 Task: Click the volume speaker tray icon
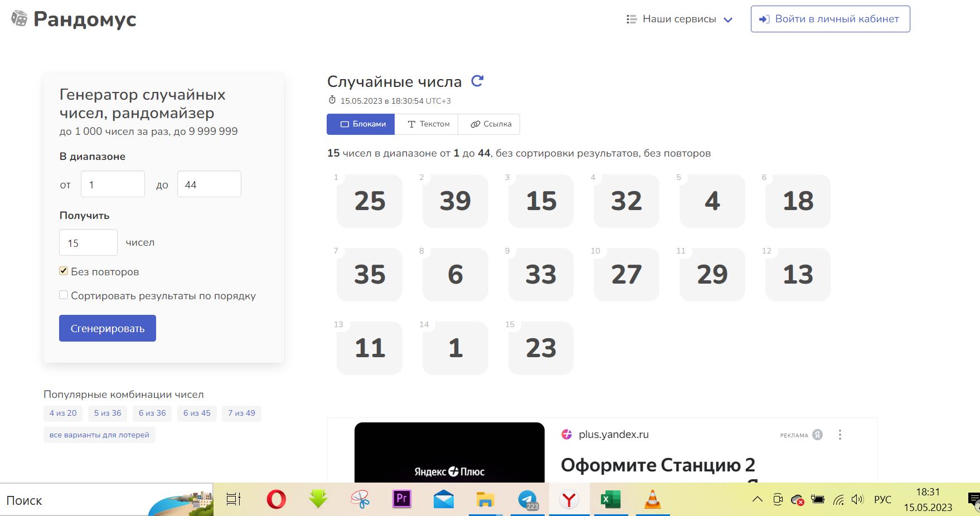[857, 499]
